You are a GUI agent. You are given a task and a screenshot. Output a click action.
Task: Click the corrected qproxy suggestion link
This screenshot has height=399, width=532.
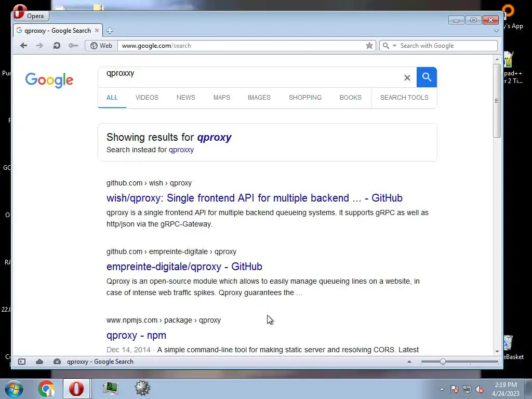(x=214, y=137)
